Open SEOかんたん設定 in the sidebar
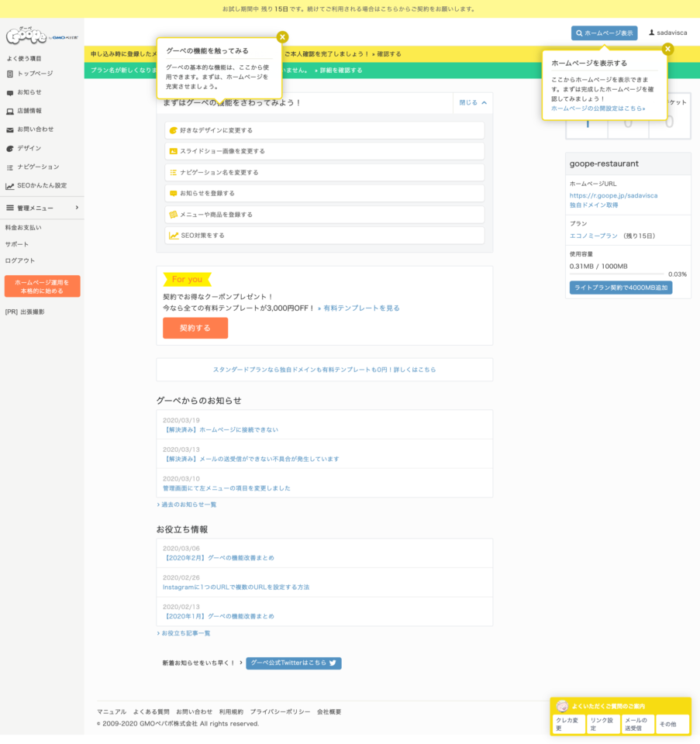 (x=42, y=185)
